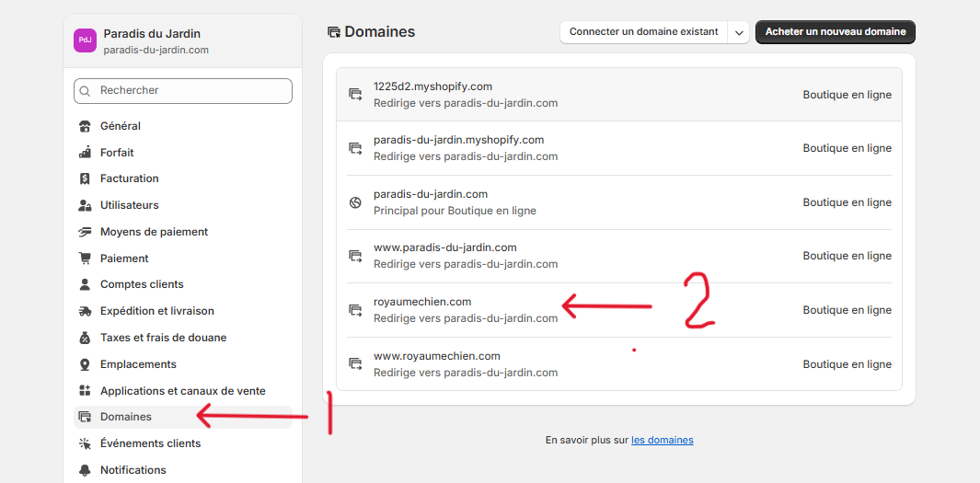Open the www.paradis-du-jardin.com domain row

point(619,256)
